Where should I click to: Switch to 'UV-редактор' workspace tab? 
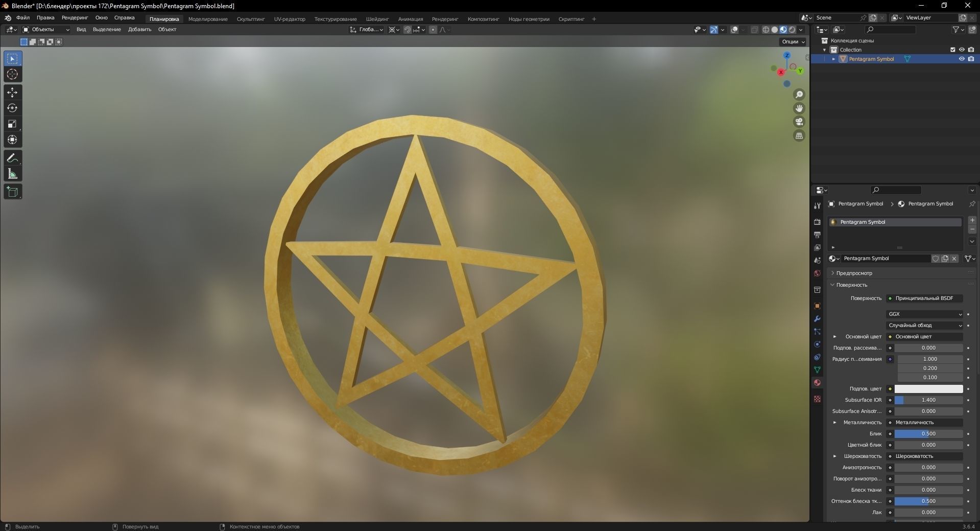pyautogui.click(x=290, y=19)
